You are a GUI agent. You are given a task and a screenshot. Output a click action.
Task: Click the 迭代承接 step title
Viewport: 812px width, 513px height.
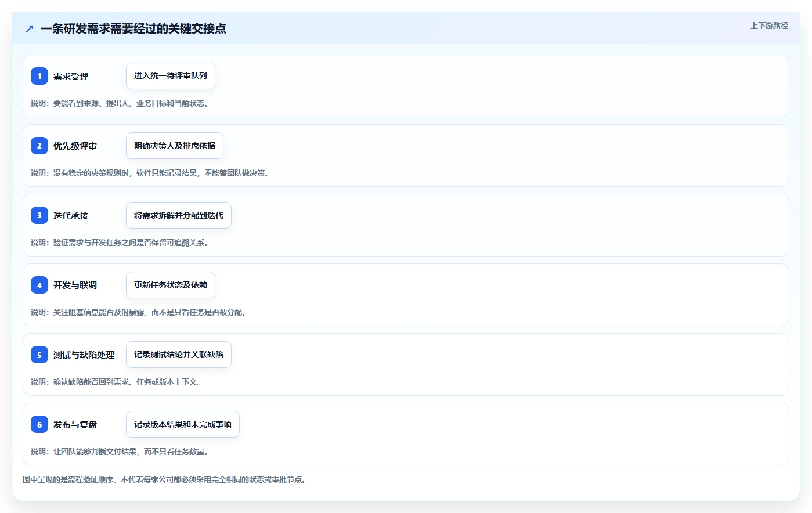pyautogui.click(x=71, y=215)
